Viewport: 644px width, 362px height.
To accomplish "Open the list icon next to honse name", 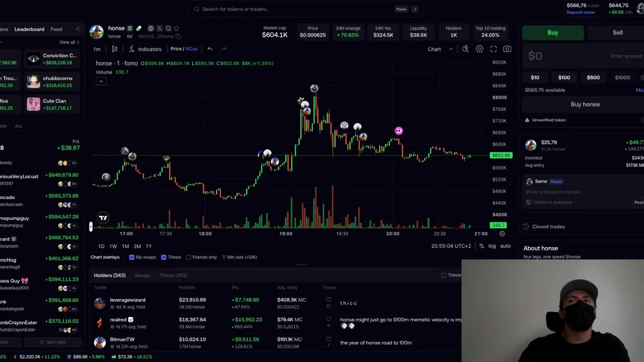I will [x=130, y=29].
